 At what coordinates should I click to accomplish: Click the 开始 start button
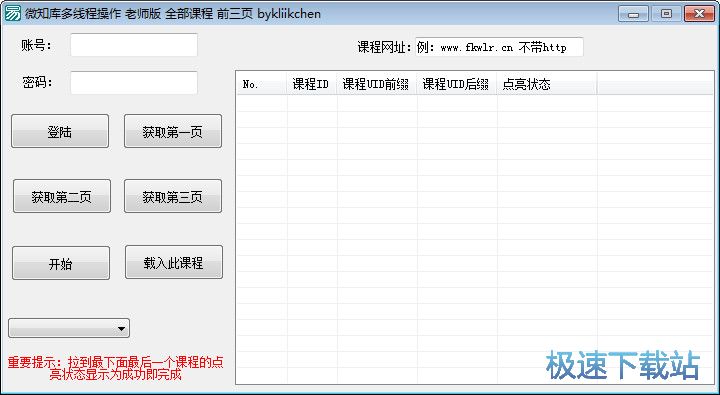(61, 263)
